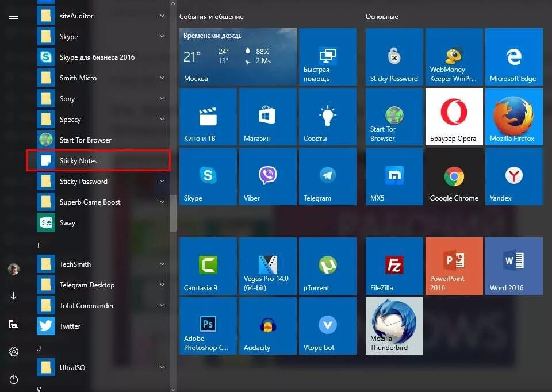552x392 pixels.
Task: Expand the Skype folder chevron
Action: (162, 36)
